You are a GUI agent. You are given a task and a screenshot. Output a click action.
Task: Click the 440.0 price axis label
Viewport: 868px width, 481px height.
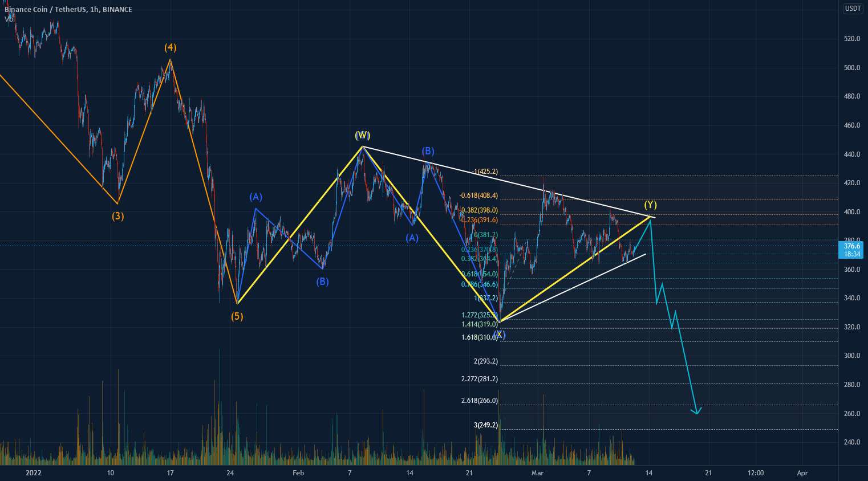click(852, 154)
